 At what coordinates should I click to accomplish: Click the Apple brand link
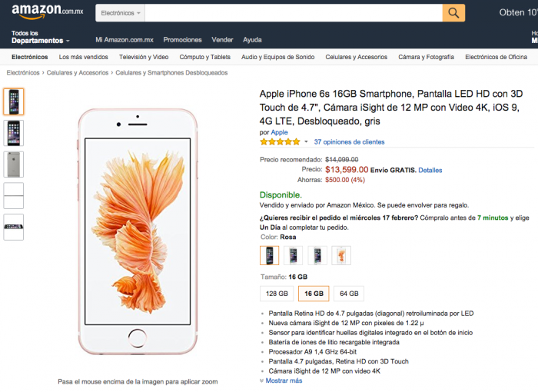click(x=279, y=132)
